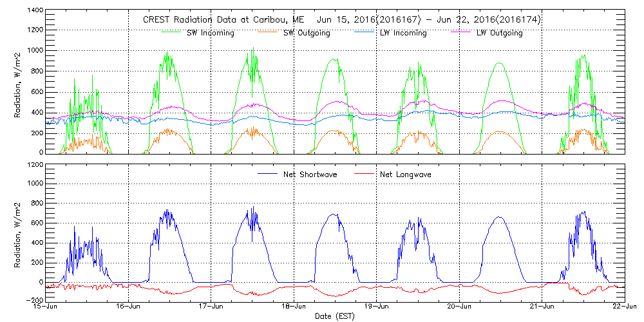Select the 1400 tick on upper y-axis
This screenshot has width=644, height=322.
[35, 12]
